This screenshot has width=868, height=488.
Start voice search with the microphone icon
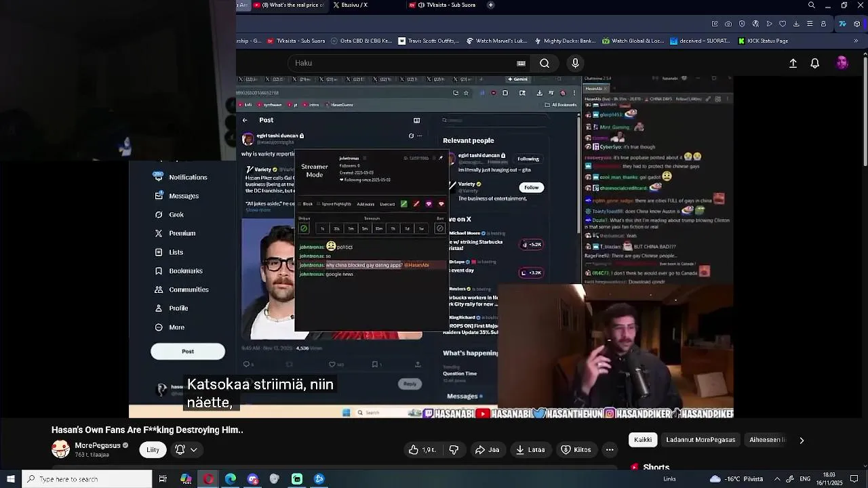click(x=575, y=63)
